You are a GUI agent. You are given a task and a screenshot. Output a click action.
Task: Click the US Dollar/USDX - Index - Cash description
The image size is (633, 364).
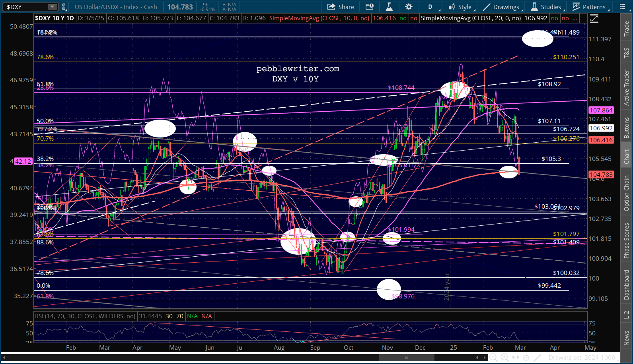pos(116,7)
